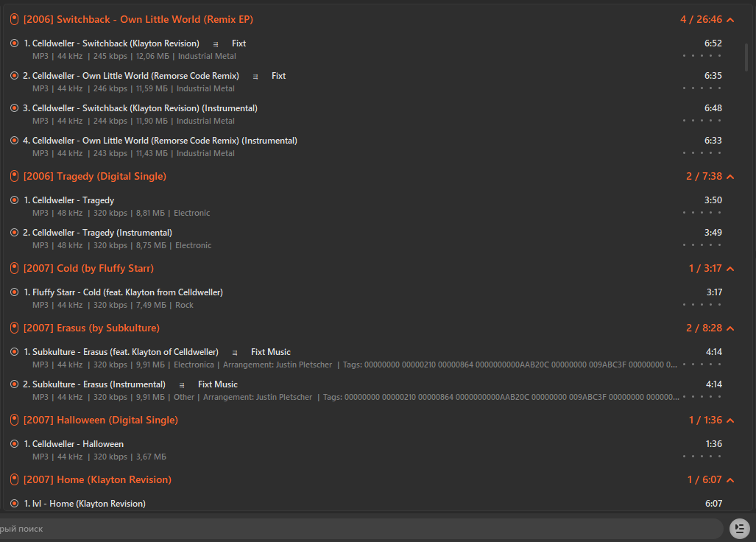The image size is (756, 542).
Task: Toggle the marker for Fluffy Starr - Cold
Action: [14, 292]
